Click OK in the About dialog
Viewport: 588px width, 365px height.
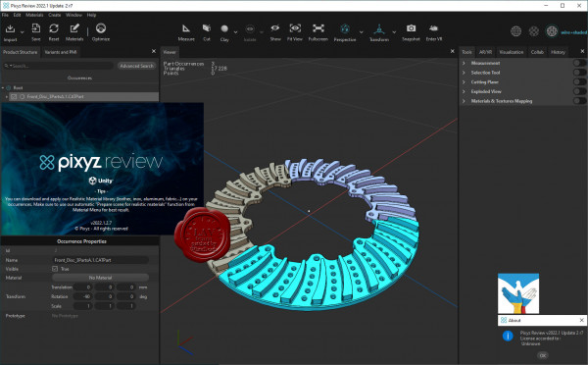(543, 355)
